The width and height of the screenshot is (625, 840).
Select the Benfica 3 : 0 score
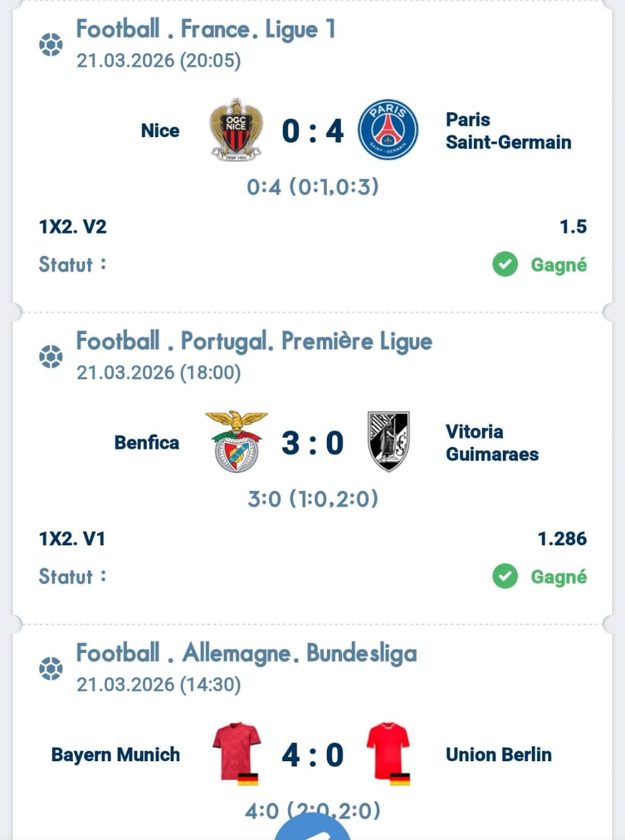pos(312,442)
